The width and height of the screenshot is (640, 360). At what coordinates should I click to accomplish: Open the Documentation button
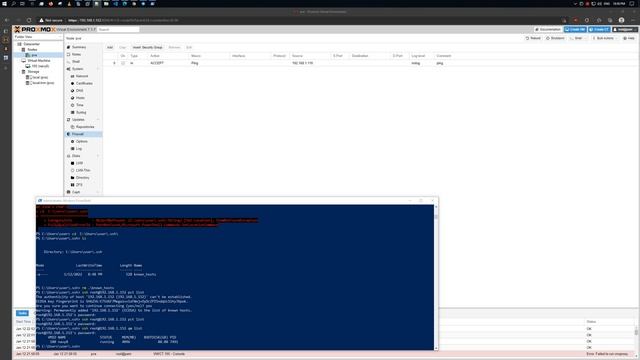coord(548,30)
